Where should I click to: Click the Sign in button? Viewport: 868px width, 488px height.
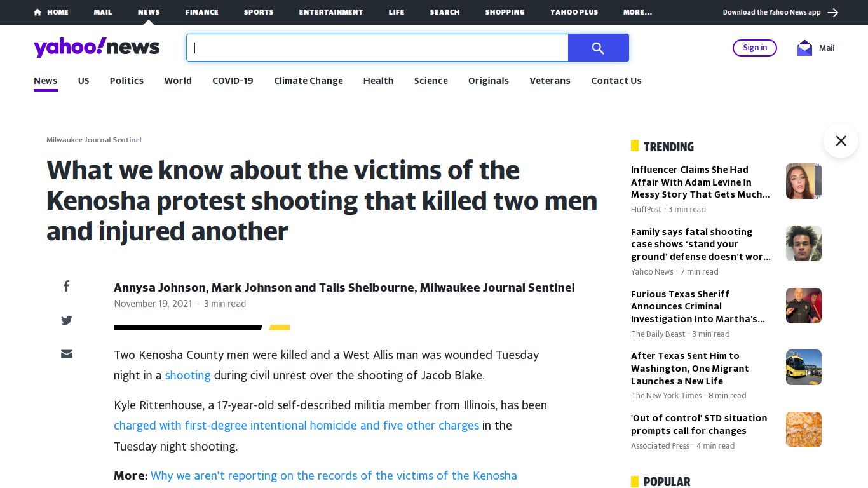[x=755, y=48]
